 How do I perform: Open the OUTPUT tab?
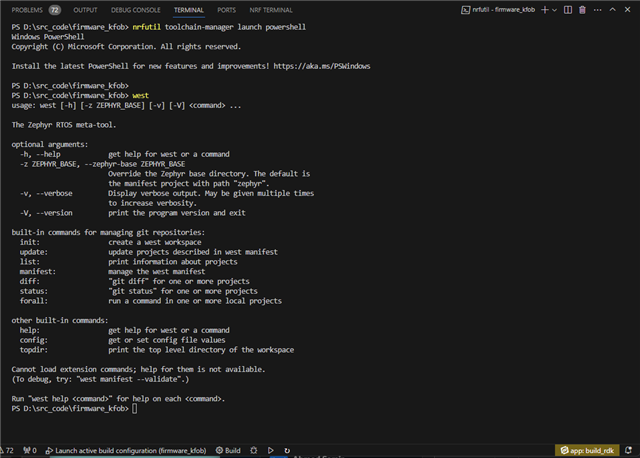pyautogui.click(x=86, y=10)
